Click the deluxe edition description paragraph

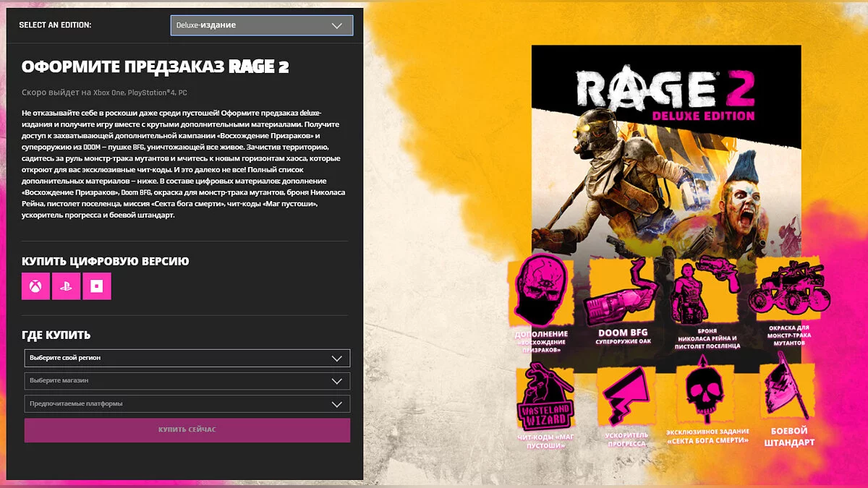click(184, 164)
